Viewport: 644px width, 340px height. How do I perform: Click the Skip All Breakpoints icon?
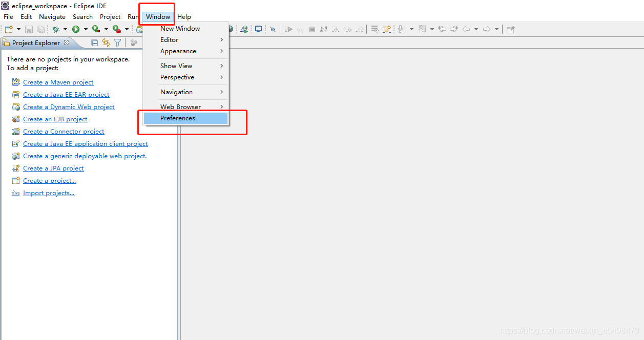coord(273,29)
